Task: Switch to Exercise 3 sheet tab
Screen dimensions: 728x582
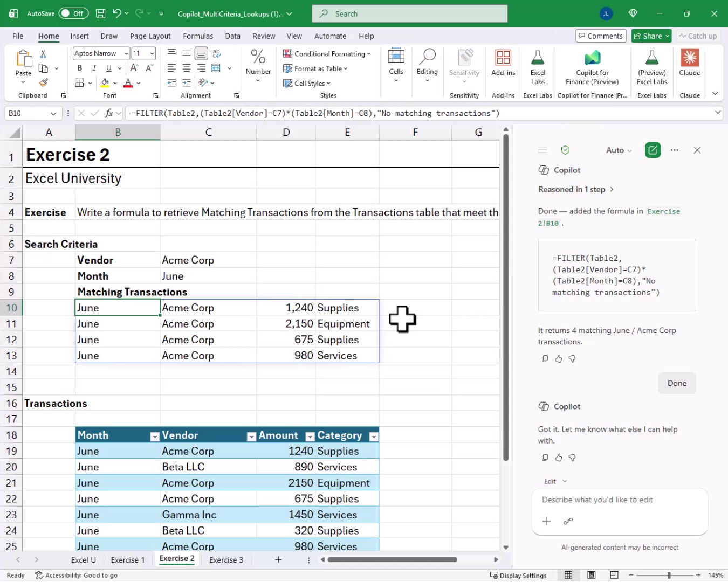Action: [226, 560]
